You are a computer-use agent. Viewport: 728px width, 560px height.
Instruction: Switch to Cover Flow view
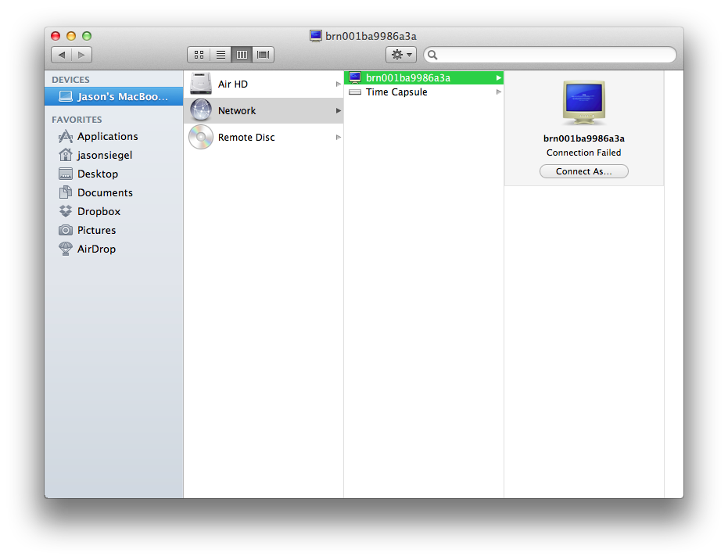pos(264,55)
